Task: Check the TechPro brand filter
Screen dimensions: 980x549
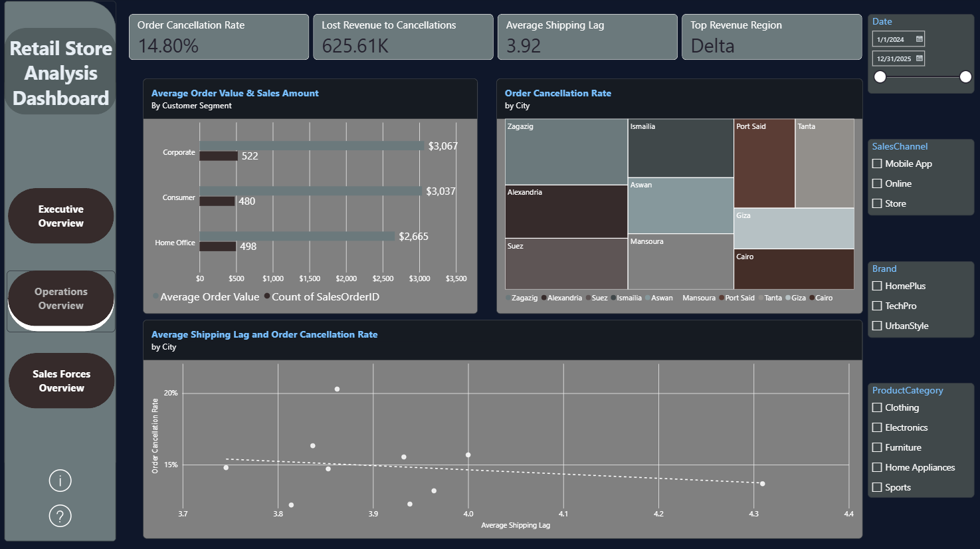Action: pos(877,306)
